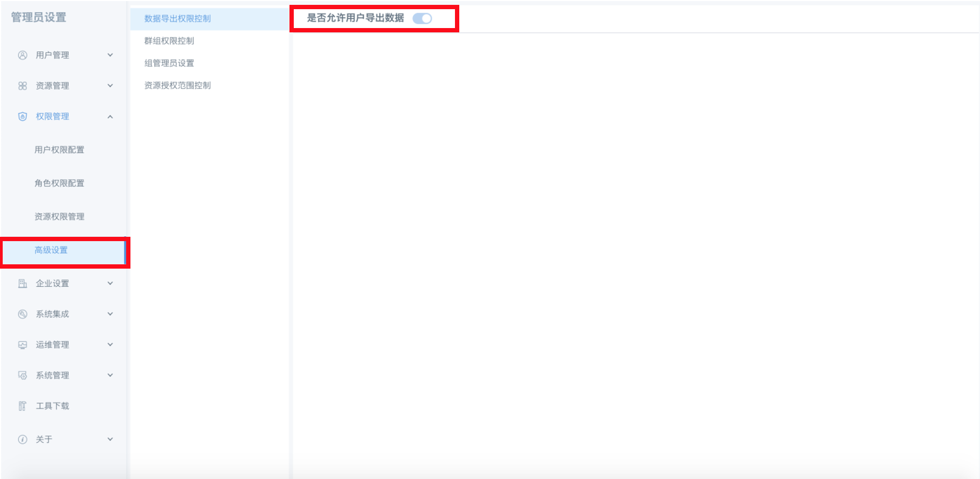Click the 权限管理 shield icon
980x479 pixels.
pyautogui.click(x=23, y=117)
